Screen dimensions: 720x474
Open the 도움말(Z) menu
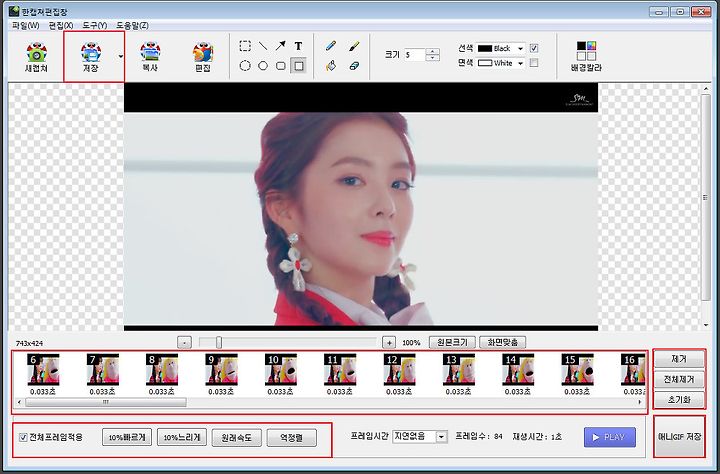[132, 25]
